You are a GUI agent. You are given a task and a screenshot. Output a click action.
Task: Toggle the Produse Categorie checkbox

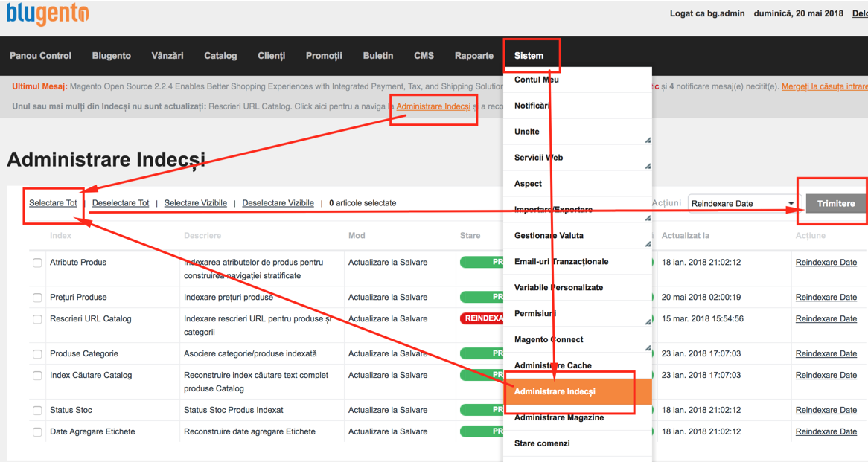37,354
